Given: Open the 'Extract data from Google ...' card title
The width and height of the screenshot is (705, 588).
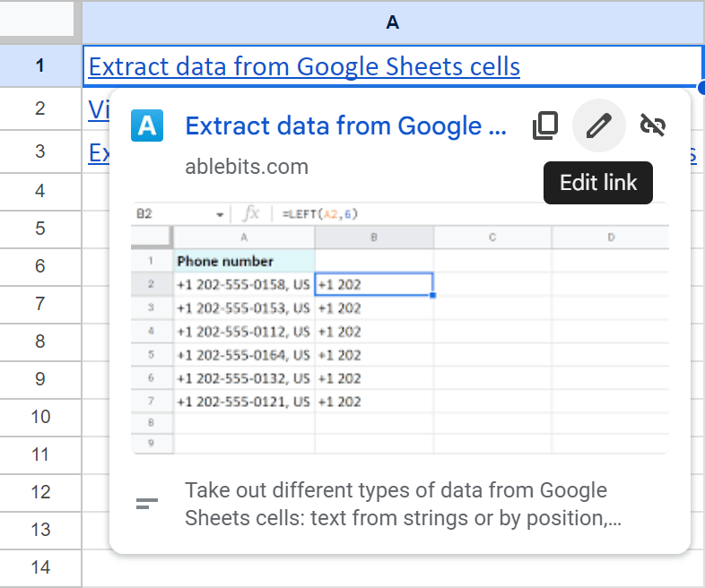Looking at the screenshot, I should tap(346, 126).
